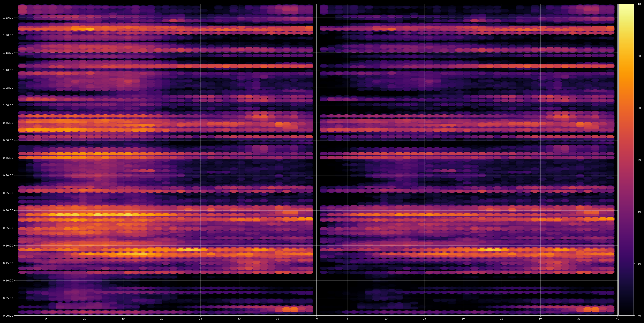This screenshot has width=644, height=323.
Task: Click the 0:25:00 time axis label
Action: 8,228
